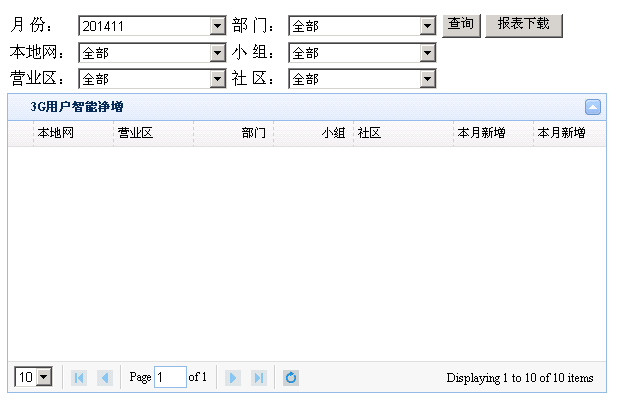Click the 3G用户智能净增 panel title
629x407 pixels.
pos(77,107)
